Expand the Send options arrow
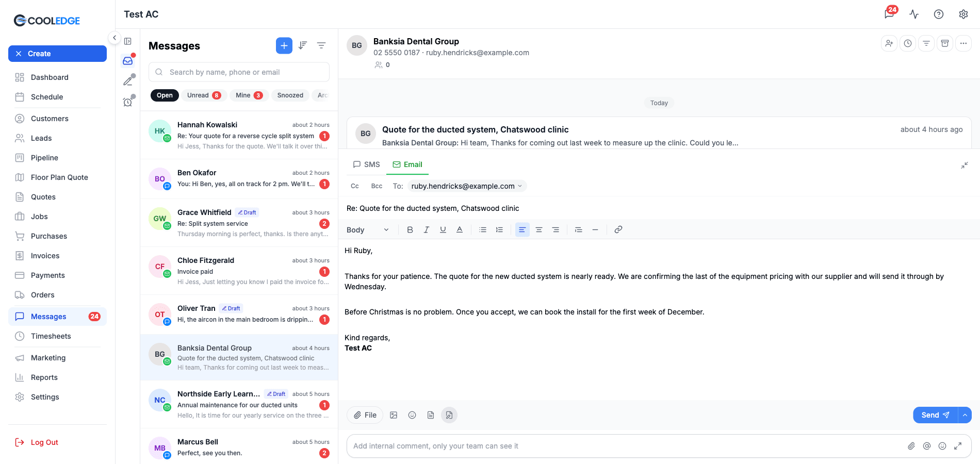 click(965, 415)
